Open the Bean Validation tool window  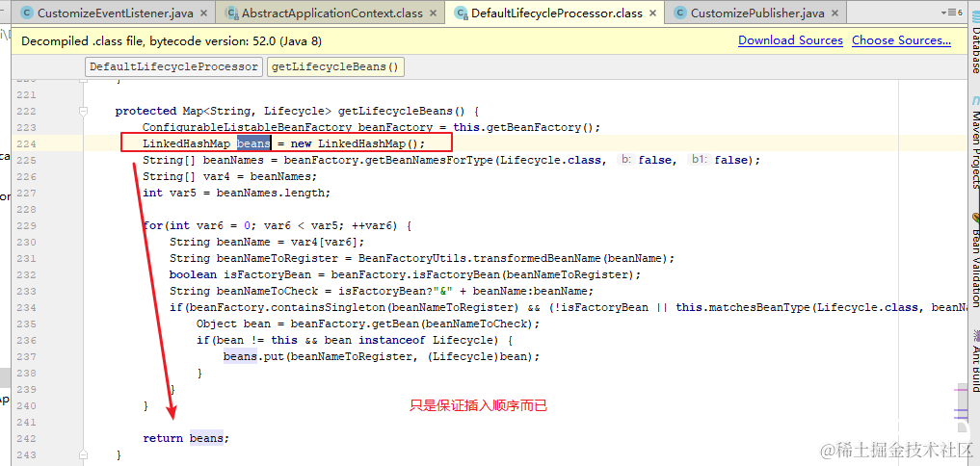point(974,268)
